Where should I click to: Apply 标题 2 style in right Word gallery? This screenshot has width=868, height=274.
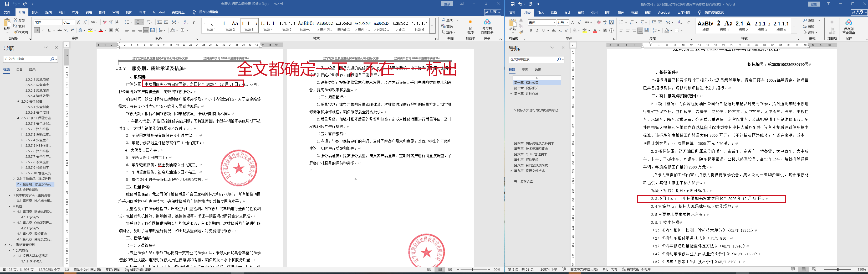743,26
